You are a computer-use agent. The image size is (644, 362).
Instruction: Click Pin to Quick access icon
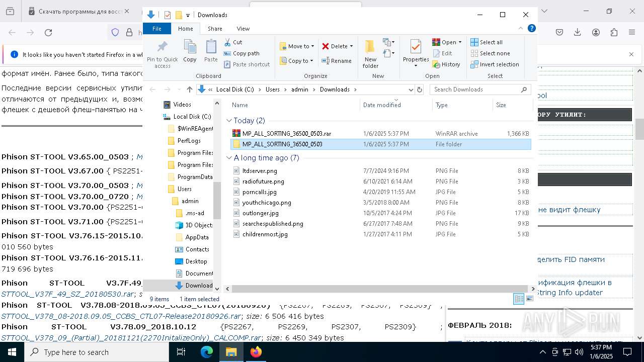point(162,53)
